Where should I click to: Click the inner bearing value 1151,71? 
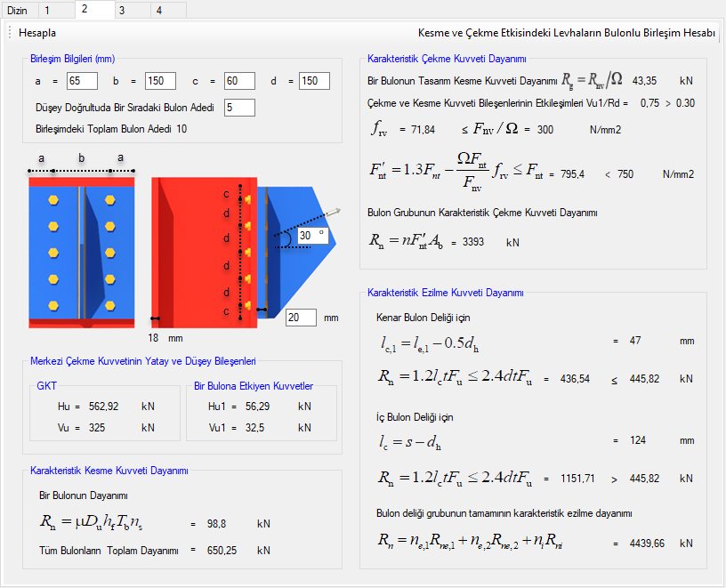click(x=577, y=479)
